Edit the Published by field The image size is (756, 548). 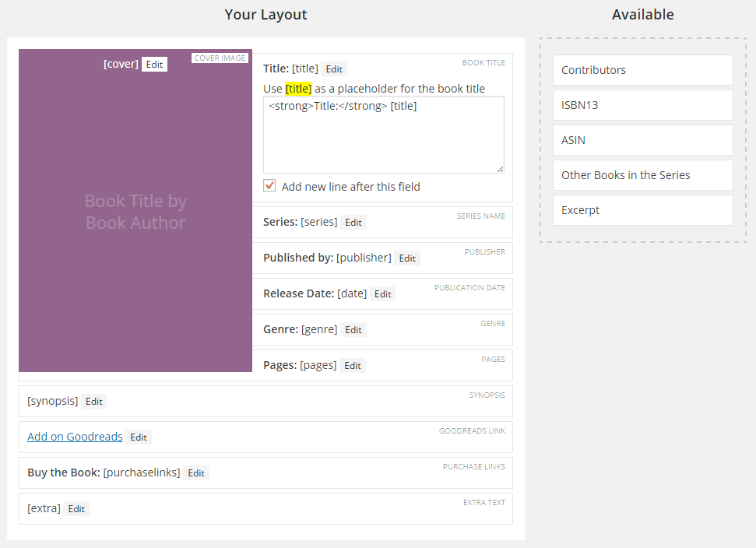pos(407,258)
